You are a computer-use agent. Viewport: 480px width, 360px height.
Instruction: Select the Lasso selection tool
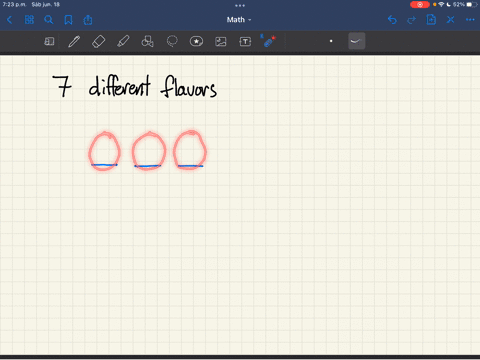[x=172, y=41]
